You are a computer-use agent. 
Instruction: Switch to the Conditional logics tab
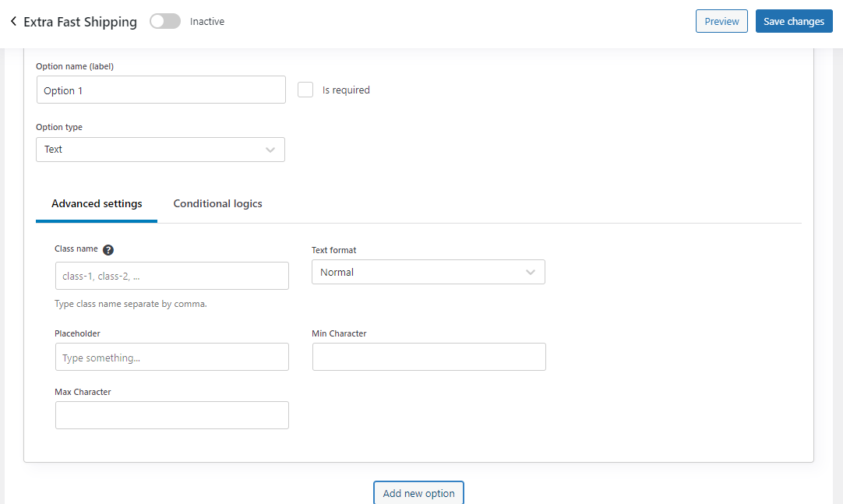pyautogui.click(x=217, y=203)
